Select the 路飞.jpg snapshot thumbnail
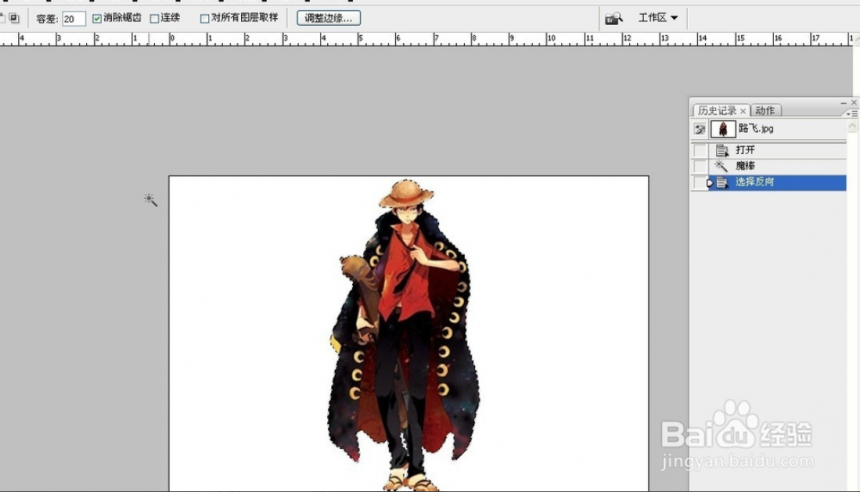This screenshot has width=860, height=492. click(x=723, y=129)
